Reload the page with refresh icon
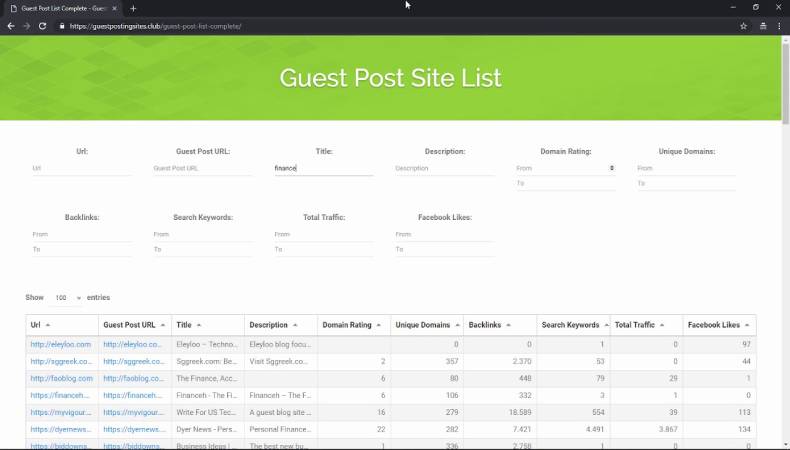The height and width of the screenshot is (450, 790). click(x=43, y=26)
